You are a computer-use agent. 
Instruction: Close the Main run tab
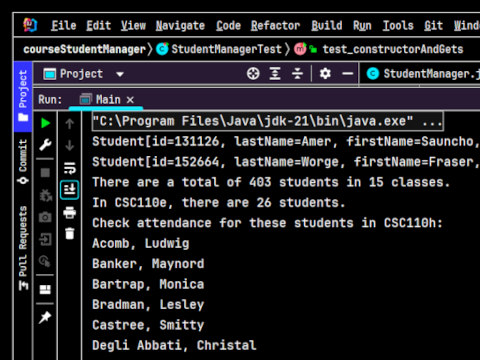click(130, 100)
